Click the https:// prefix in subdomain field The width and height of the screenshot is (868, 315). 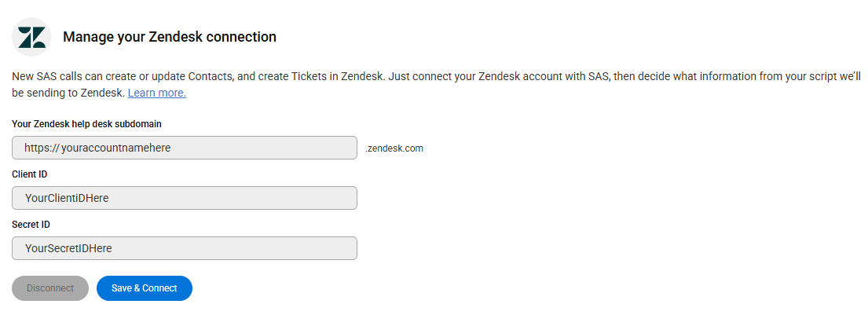(x=42, y=148)
